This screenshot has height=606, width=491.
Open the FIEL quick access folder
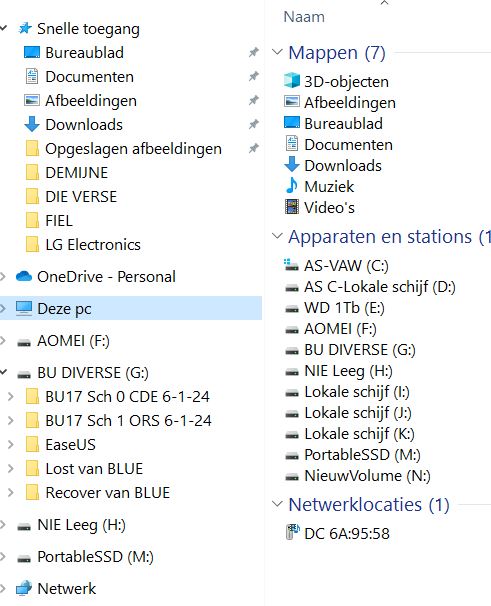pyautogui.click(x=59, y=221)
